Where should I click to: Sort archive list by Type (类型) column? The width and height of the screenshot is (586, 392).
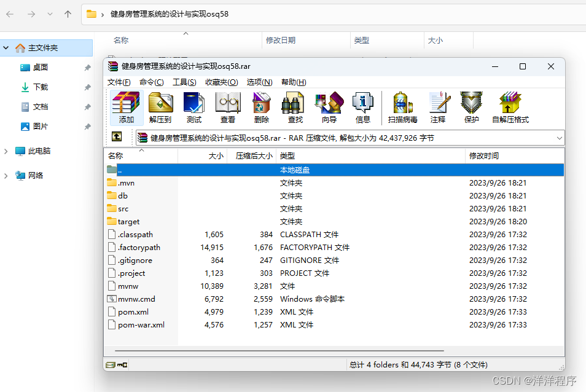[371, 155]
